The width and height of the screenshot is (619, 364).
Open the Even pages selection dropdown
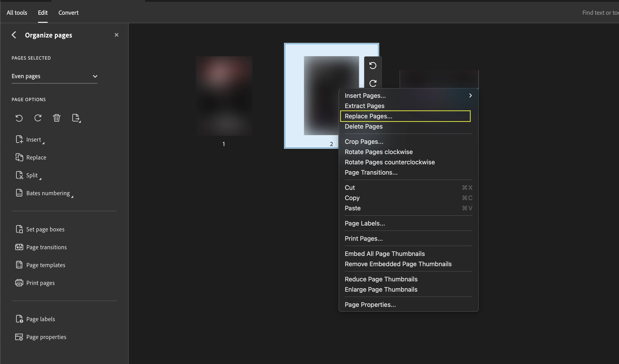click(x=54, y=76)
